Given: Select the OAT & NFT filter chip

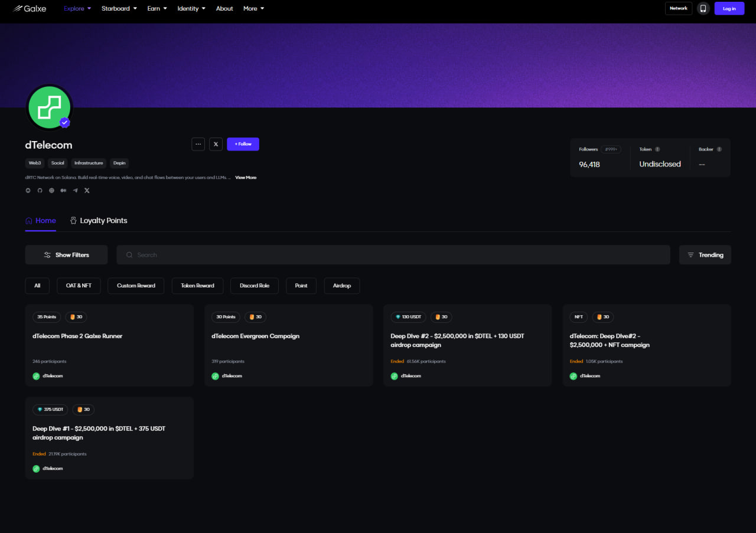Looking at the screenshot, I should 79,286.
